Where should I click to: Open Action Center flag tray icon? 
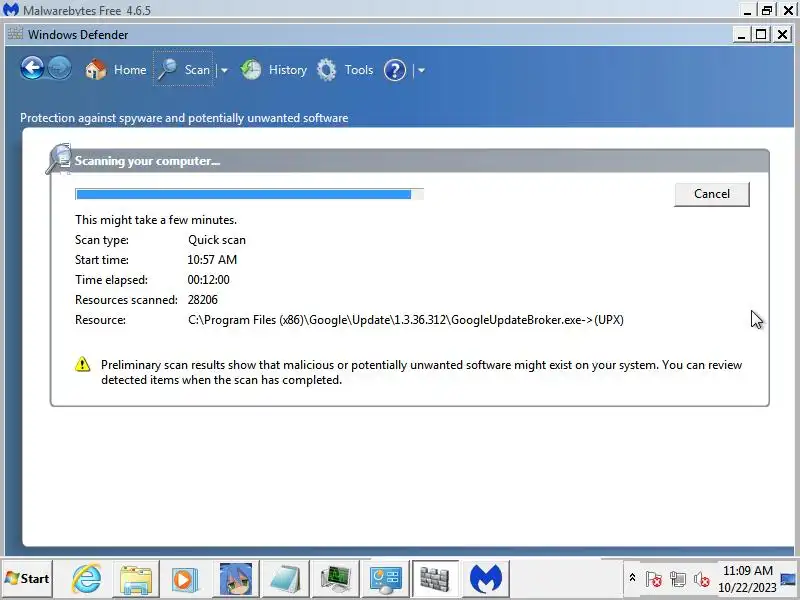[653, 579]
